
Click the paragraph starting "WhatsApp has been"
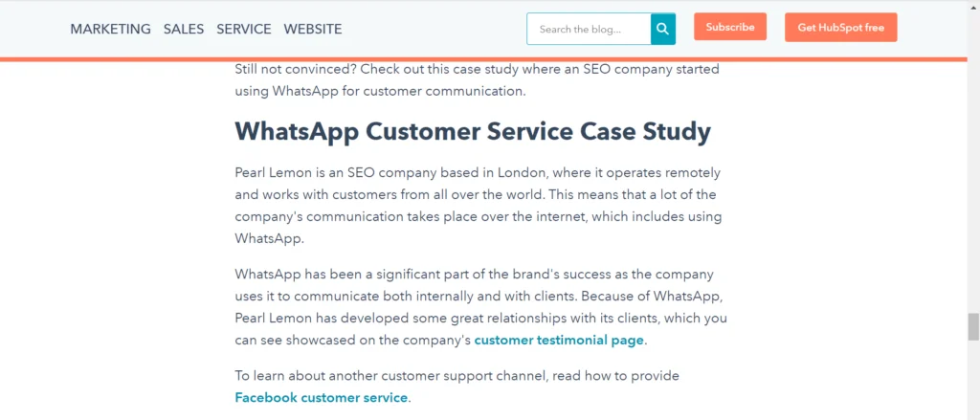pyautogui.click(x=480, y=307)
